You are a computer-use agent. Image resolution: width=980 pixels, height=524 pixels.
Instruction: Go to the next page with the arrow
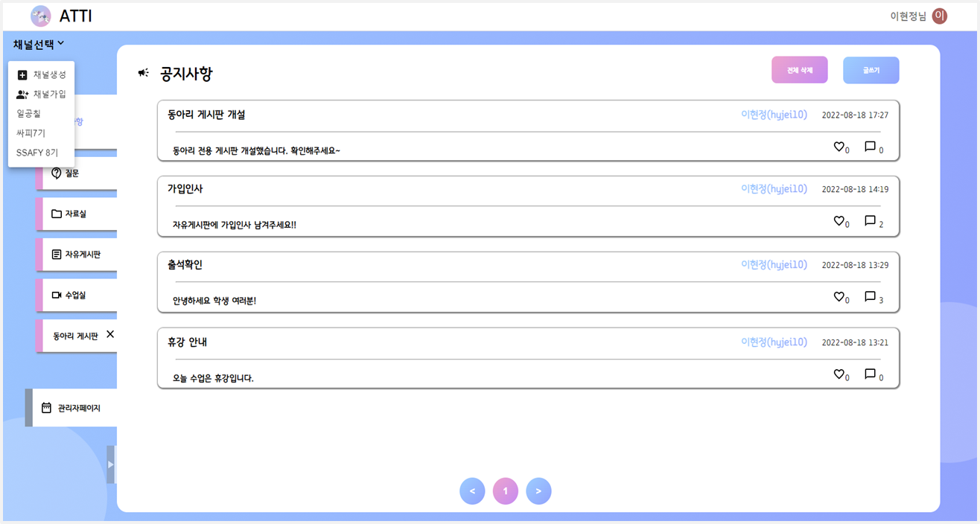[538, 491]
